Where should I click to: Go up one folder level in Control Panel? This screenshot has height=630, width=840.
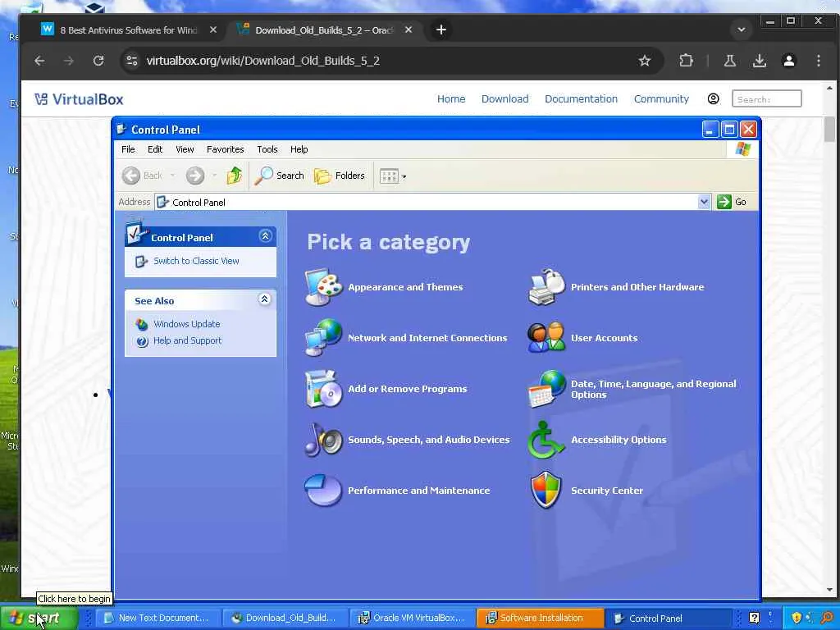(234, 176)
